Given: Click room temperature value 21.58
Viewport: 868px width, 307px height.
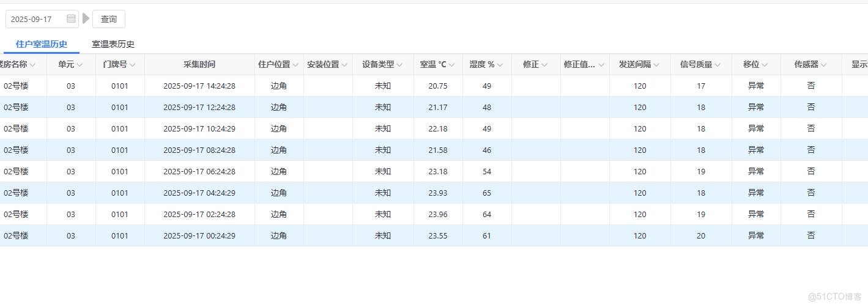Looking at the screenshot, I should 438,150.
